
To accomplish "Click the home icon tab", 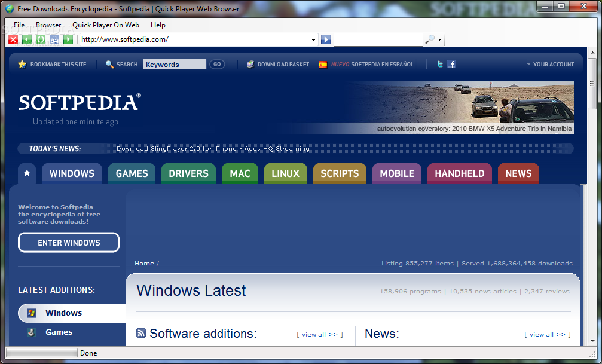I will [x=27, y=173].
